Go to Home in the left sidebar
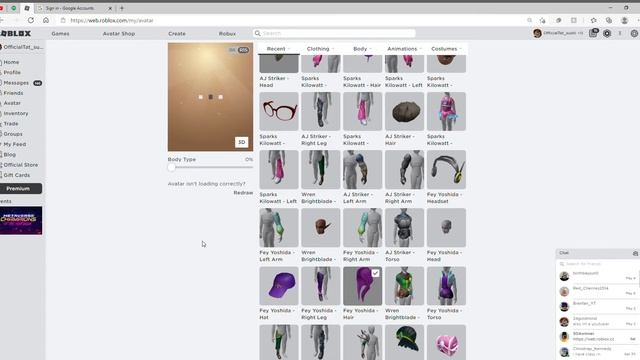This screenshot has height=360, width=640. click(11, 62)
